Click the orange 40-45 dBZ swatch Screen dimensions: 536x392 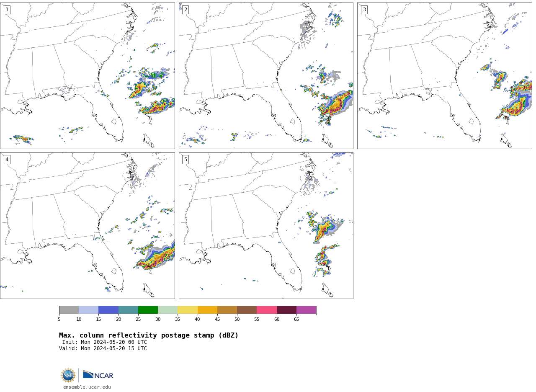[207, 310]
